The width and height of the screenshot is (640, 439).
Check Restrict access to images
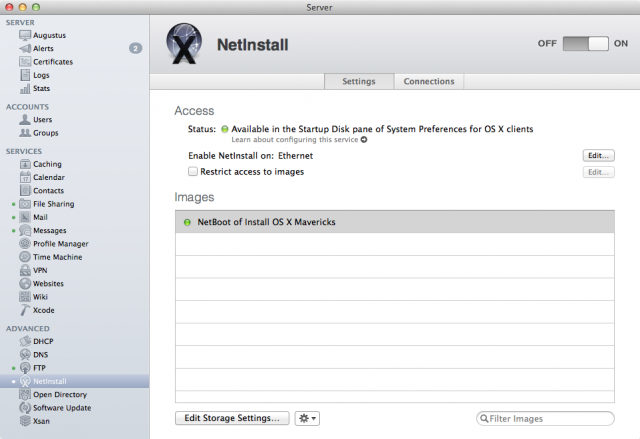pyautogui.click(x=193, y=171)
